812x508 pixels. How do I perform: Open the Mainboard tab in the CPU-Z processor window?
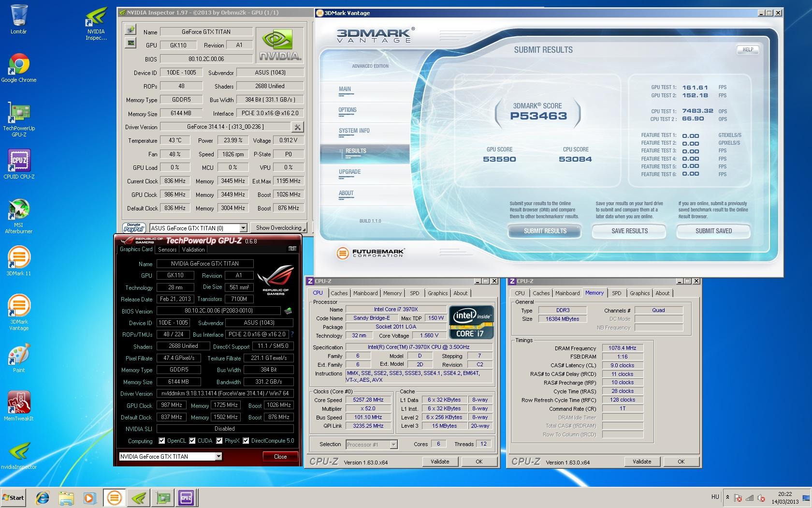click(365, 293)
